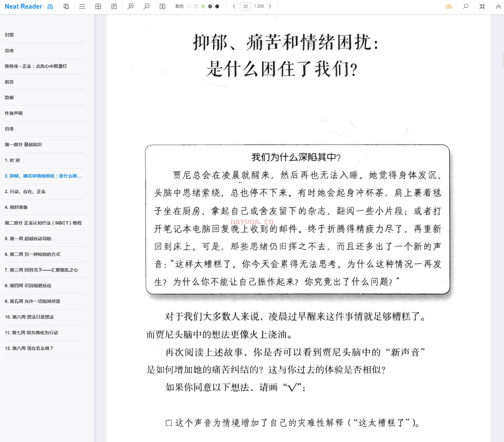
Task: Open the search magnifier icon at top right
Action: pos(466,6)
